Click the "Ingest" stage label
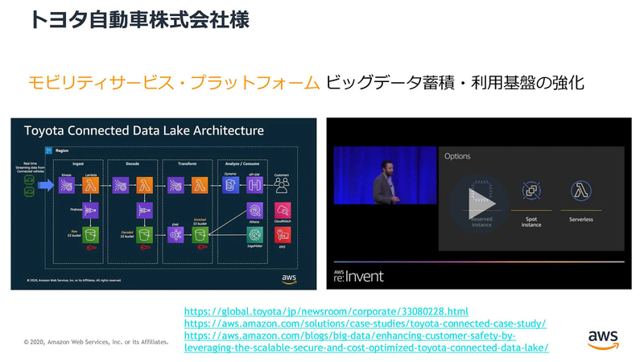Viewport: 644px width, 362px height. click(x=78, y=164)
